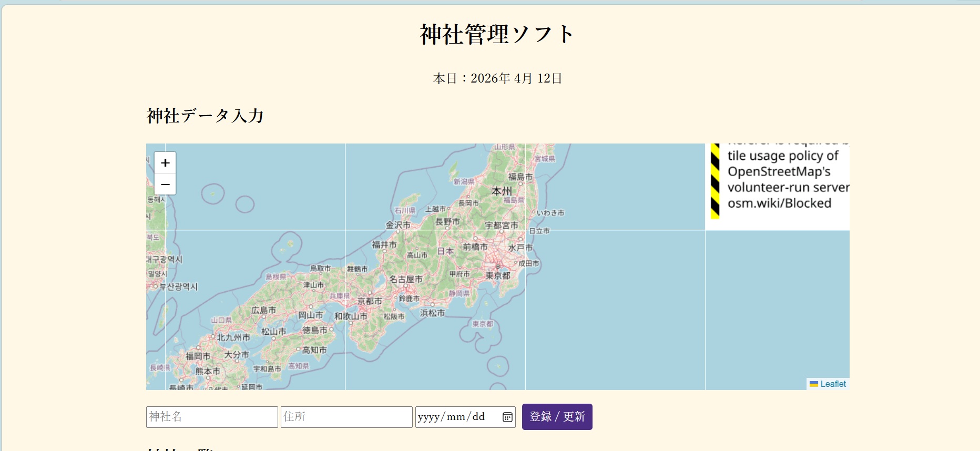Image resolution: width=980 pixels, height=451 pixels.
Task: Click 浜松市 on the map
Action: tap(432, 313)
